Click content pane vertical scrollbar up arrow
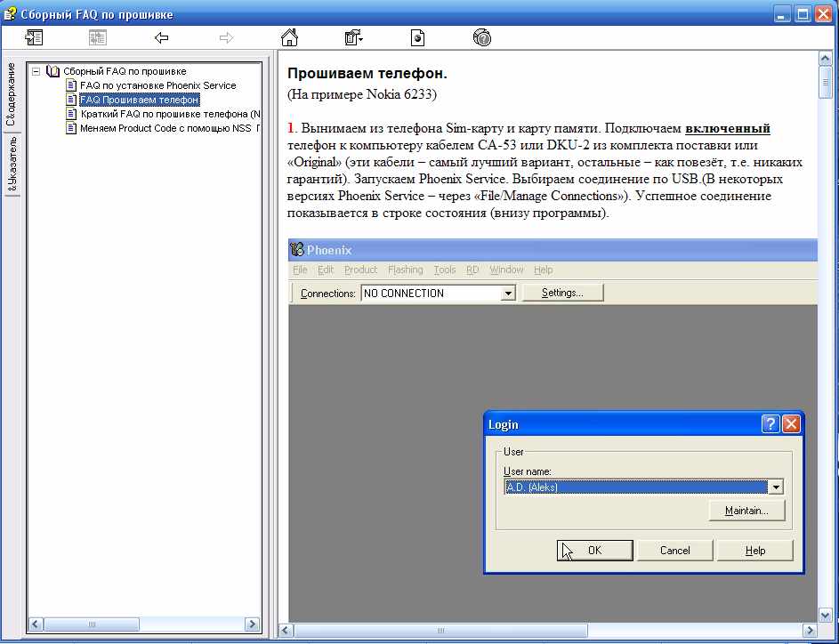 825,59
